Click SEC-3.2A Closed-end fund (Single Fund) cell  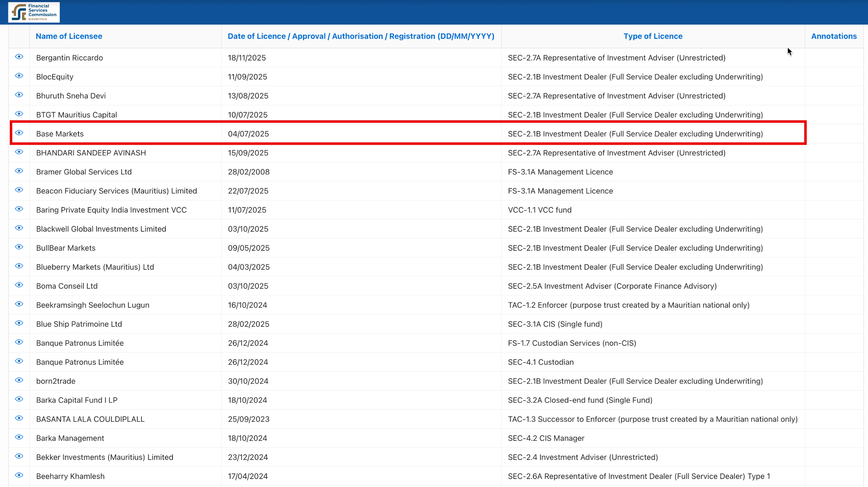(x=653, y=400)
